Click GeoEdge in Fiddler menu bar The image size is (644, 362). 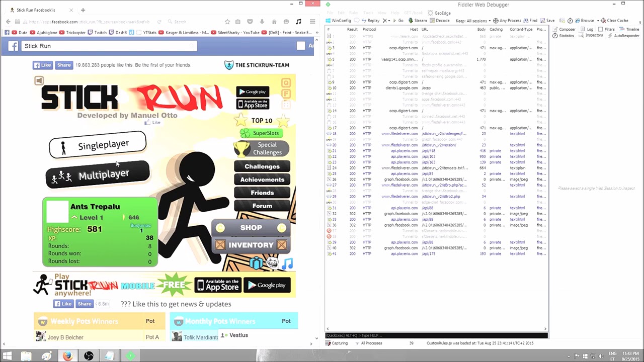click(439, 13)
